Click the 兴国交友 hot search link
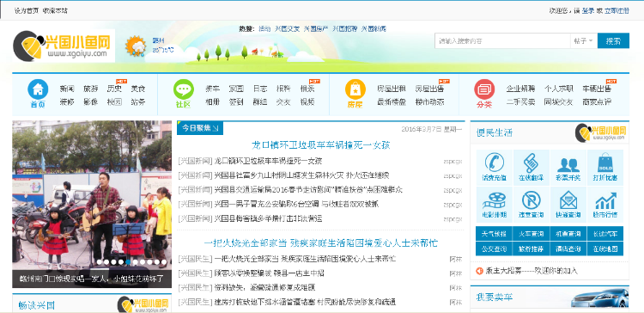 [x=288, y=28]
